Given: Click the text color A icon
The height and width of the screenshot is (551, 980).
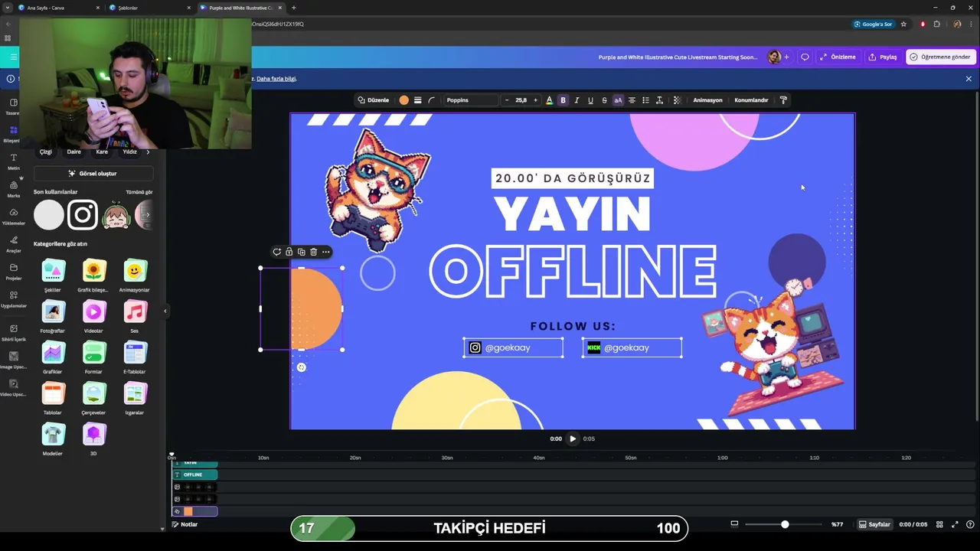Looking at the screenshot, I should [549, 100].
